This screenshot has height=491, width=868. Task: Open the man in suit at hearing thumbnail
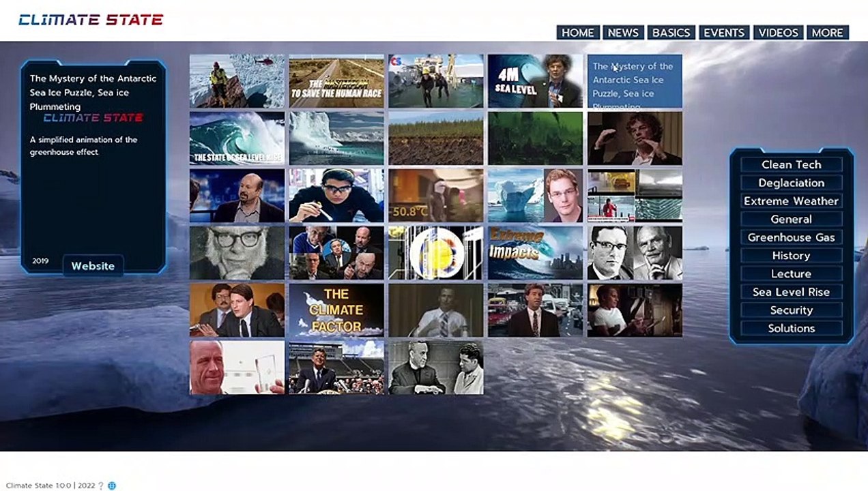pos(237,310)
